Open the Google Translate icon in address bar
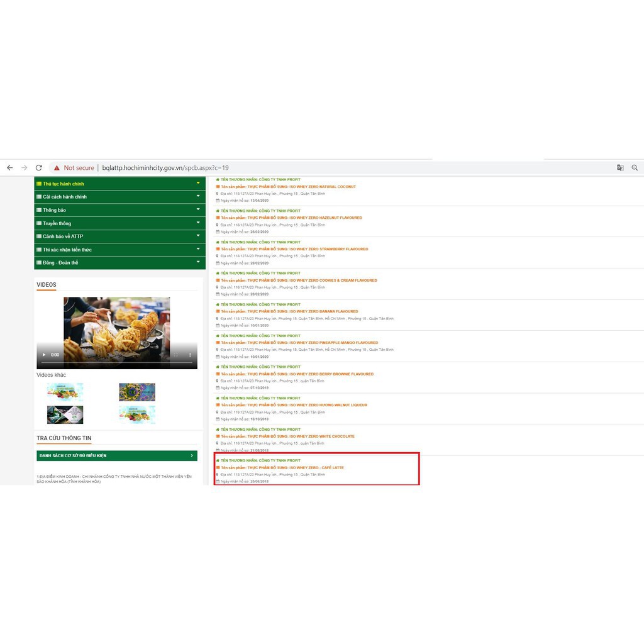Image resolution: width=644 pixels, height=644 pixels. click(x=620, y=168)
